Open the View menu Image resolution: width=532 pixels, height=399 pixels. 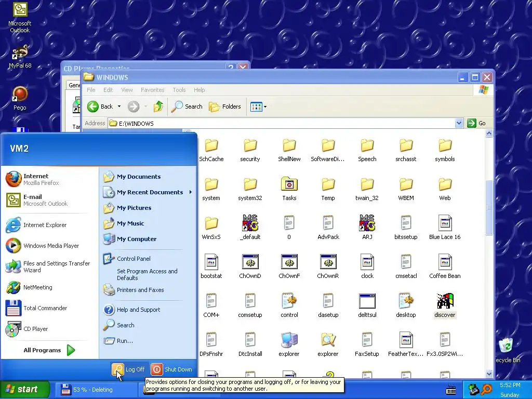tap(127, 90)
